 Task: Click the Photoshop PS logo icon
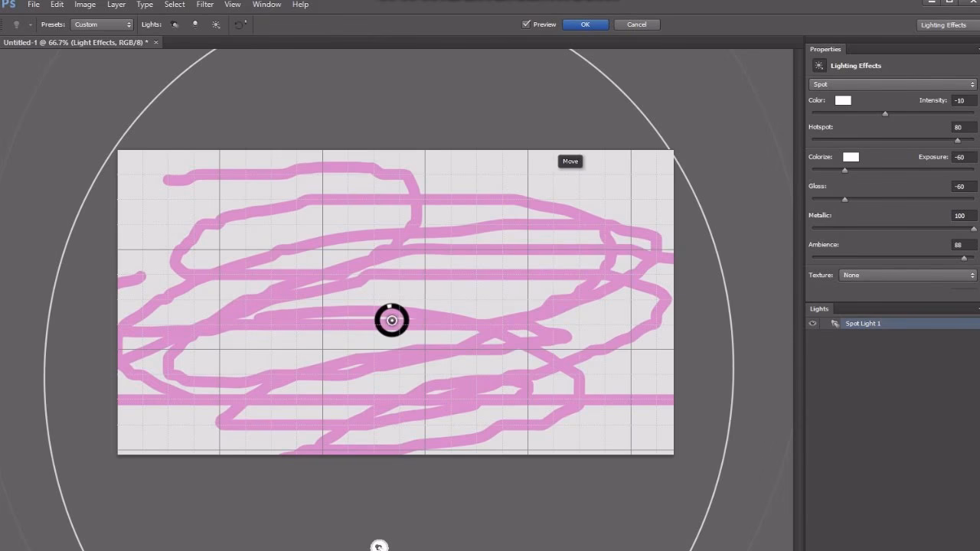8,5
